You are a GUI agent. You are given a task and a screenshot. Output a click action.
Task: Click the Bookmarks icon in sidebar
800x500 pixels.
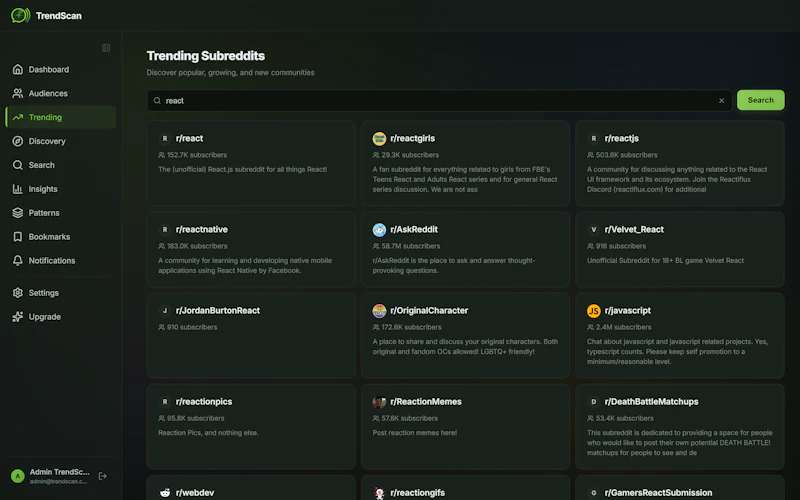[x=18, y=237]
